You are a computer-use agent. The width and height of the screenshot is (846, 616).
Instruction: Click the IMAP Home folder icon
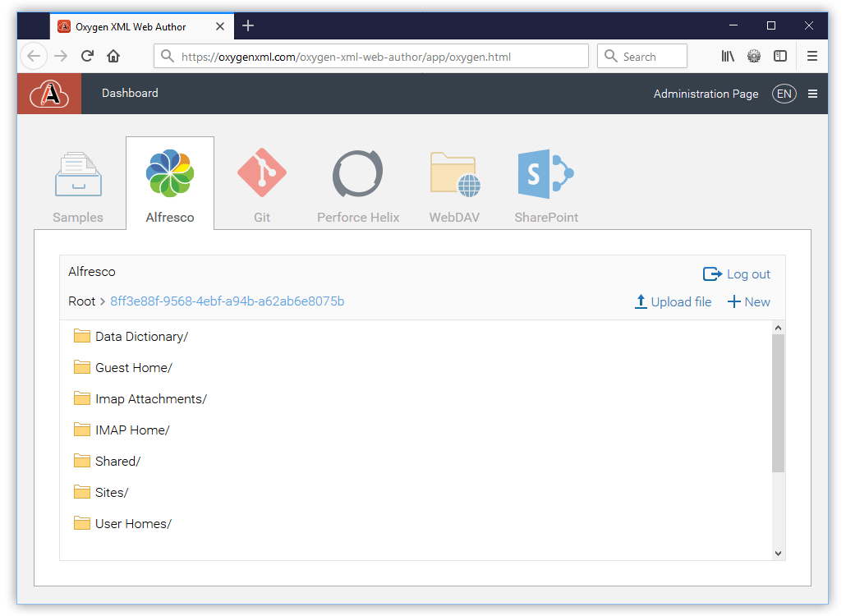[x=82, y=430]
